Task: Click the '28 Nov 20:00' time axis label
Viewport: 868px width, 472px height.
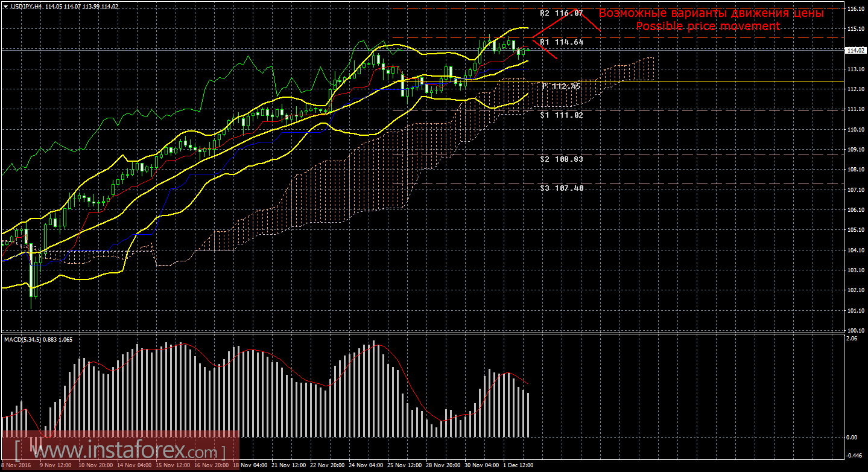Action: (443, 465)
